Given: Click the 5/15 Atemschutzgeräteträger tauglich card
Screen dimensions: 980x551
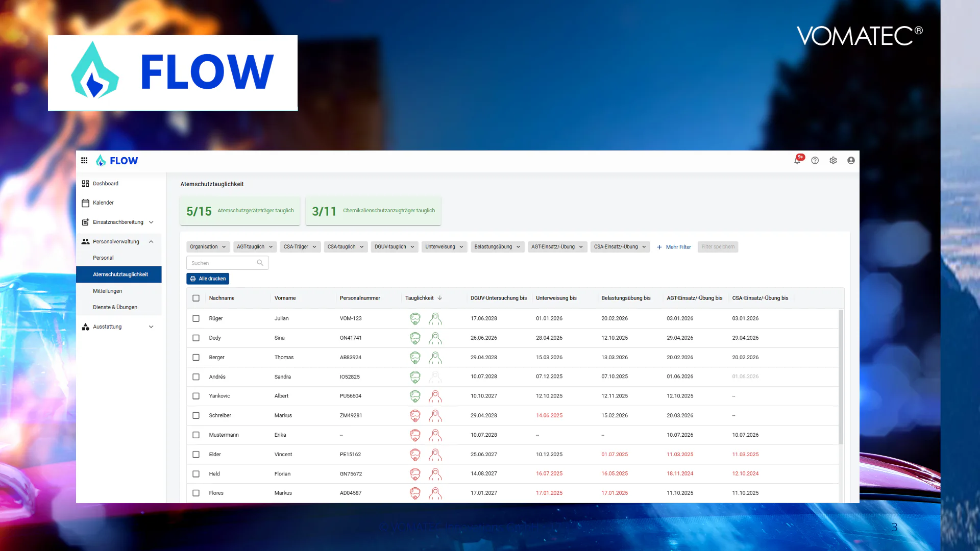Looking at the screenshot, I should [240, 211].
